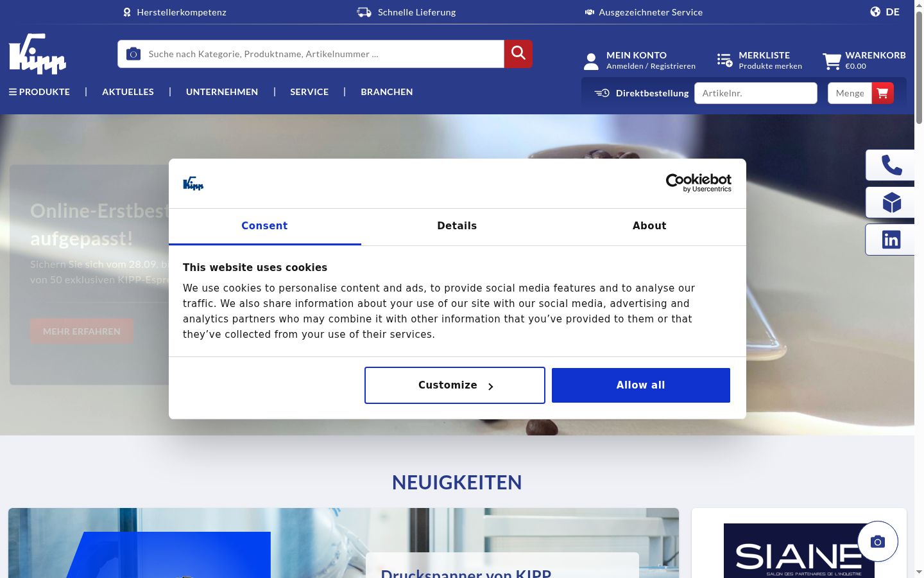This screenshot has width=924, height=578.
Task: Open the Mein Konto user icon
Action: (591, 61)
